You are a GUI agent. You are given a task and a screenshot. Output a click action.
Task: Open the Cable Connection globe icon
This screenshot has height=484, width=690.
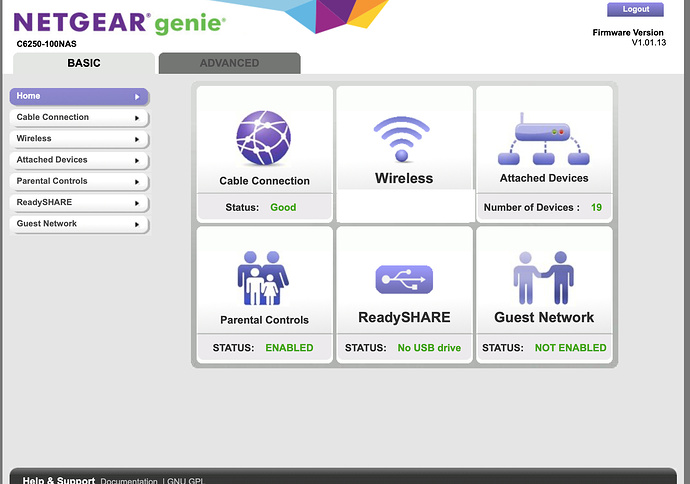(264, 138)
